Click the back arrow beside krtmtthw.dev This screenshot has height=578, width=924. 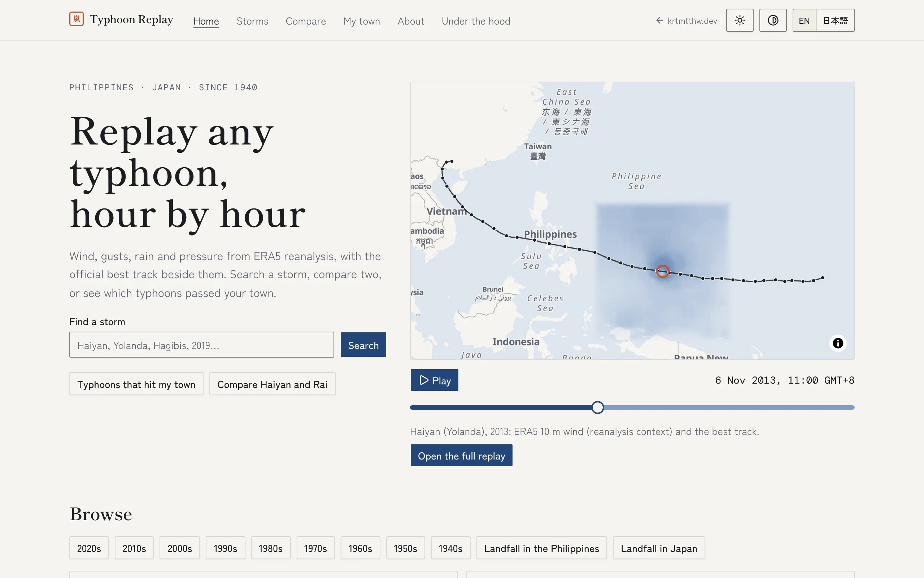[659, 21]
